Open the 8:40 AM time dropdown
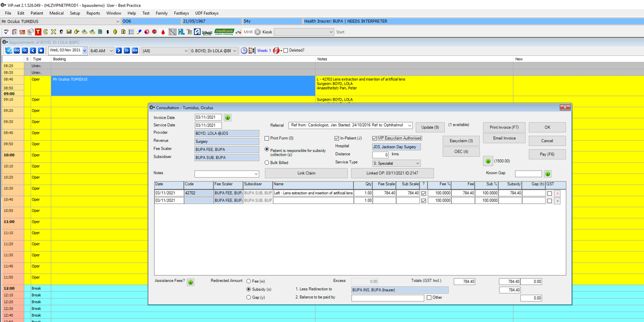 point(111,50)
